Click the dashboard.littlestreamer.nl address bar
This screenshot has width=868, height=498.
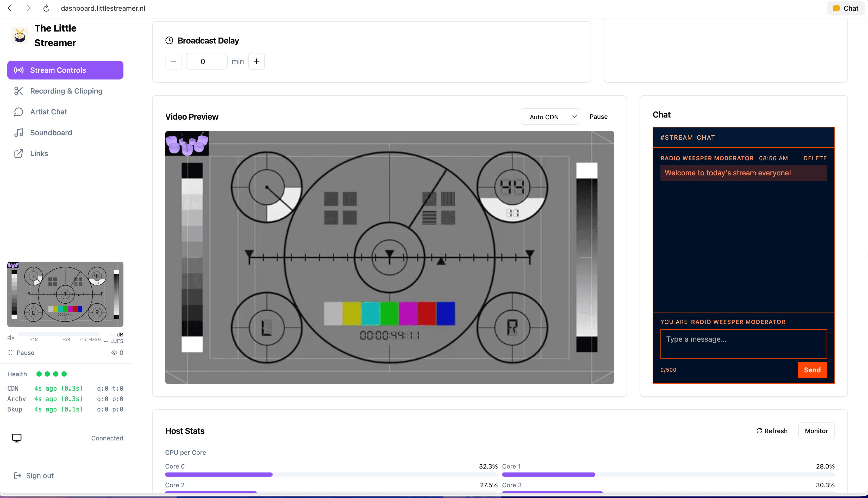point(103,8)
